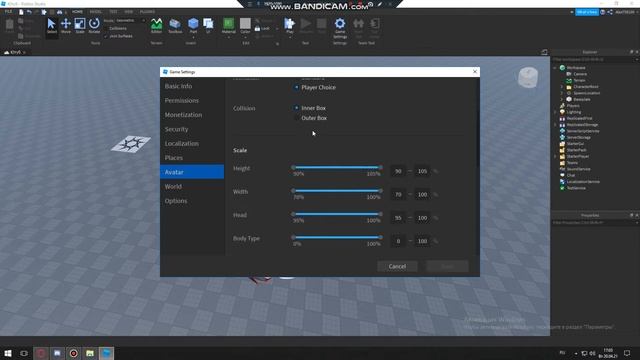
Task: Choose the Move tool
Action: click(x=66, y=26)
